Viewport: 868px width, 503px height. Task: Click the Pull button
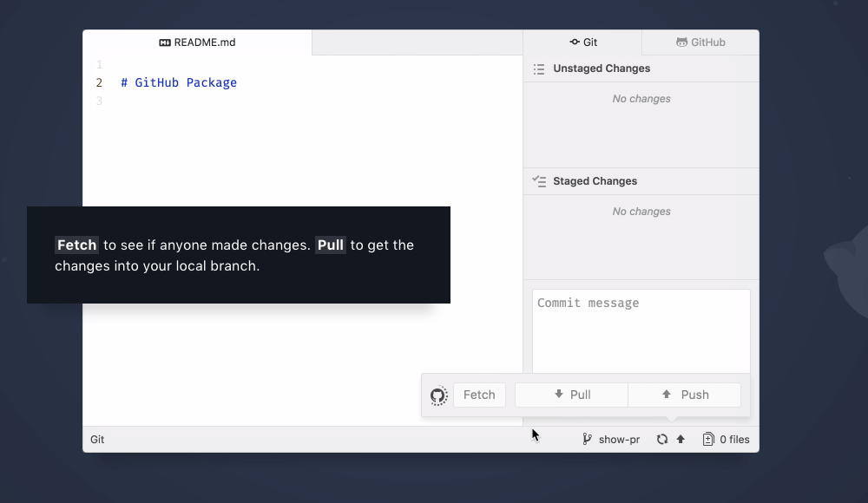571,395
